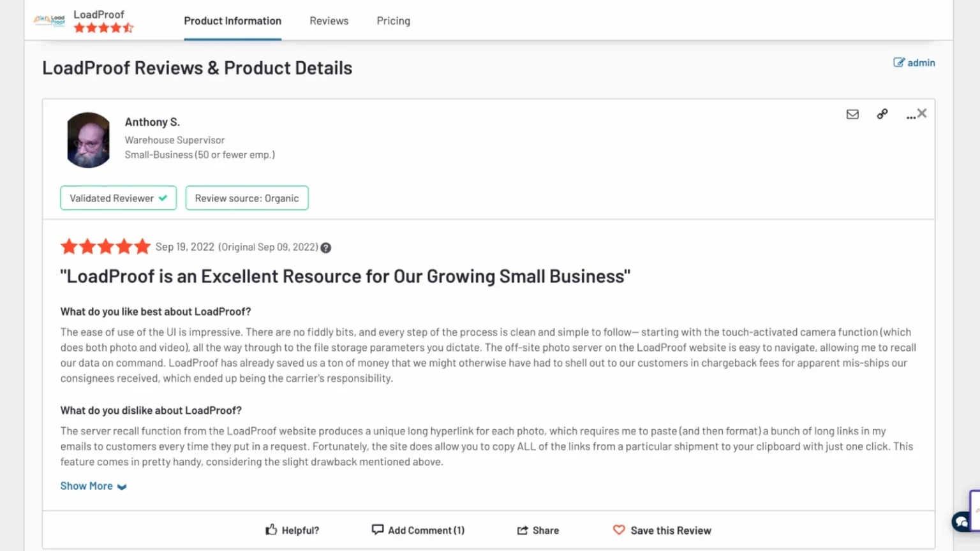The width and height of the screenshot is (980, 551).
Task: Click the thumbs-up Helpful icon
Action: click(271, 529)
